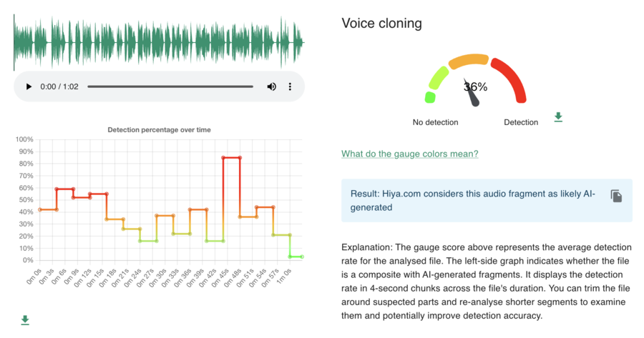
Task: Download the voice cloning gauge image
Action: (x=558, y=117)
